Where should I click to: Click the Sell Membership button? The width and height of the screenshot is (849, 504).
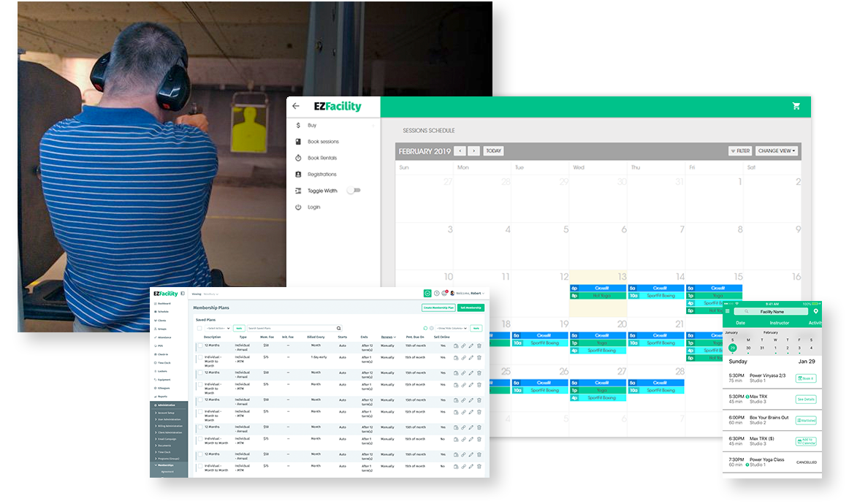[x=471, y=308]
